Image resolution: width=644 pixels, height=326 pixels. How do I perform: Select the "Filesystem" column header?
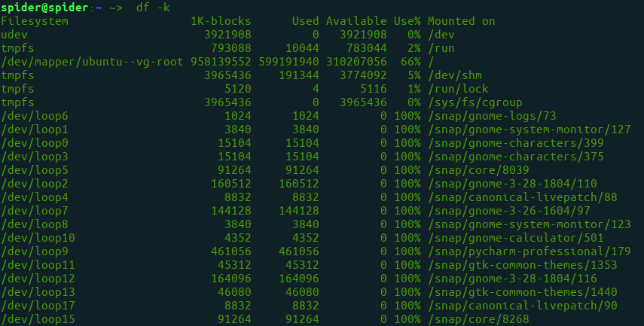tap(35, 21)
